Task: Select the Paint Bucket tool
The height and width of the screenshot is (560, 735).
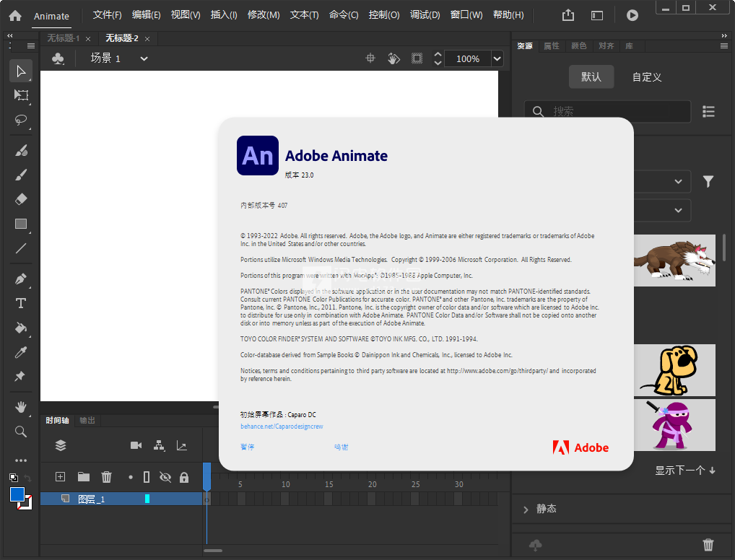Action: tap(21, 328)
